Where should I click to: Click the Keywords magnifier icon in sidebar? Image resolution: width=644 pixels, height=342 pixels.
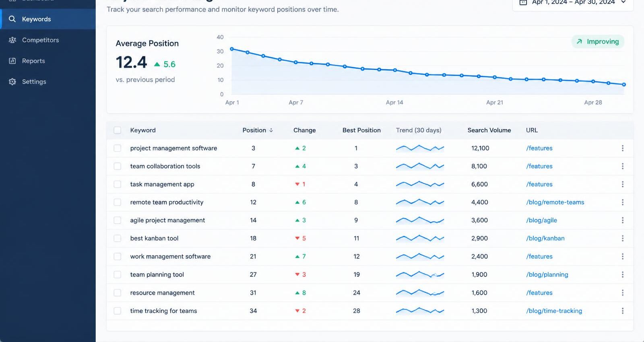12,19
